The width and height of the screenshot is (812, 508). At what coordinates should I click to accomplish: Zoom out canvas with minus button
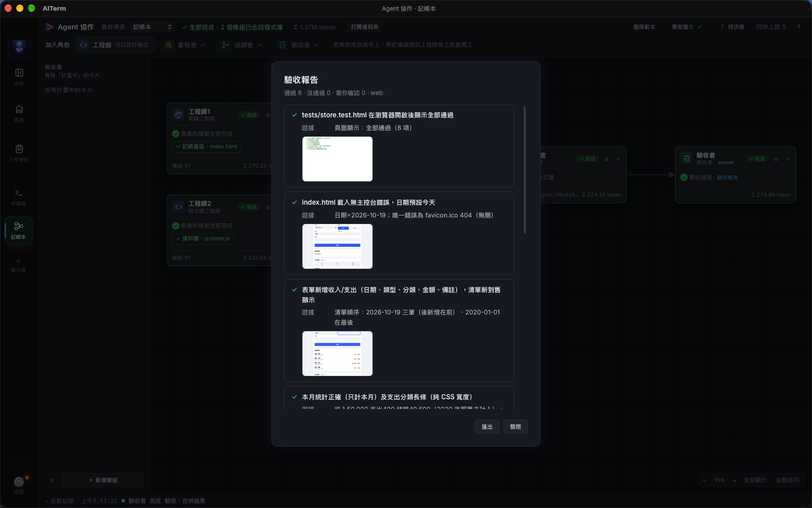pos(704,480)
